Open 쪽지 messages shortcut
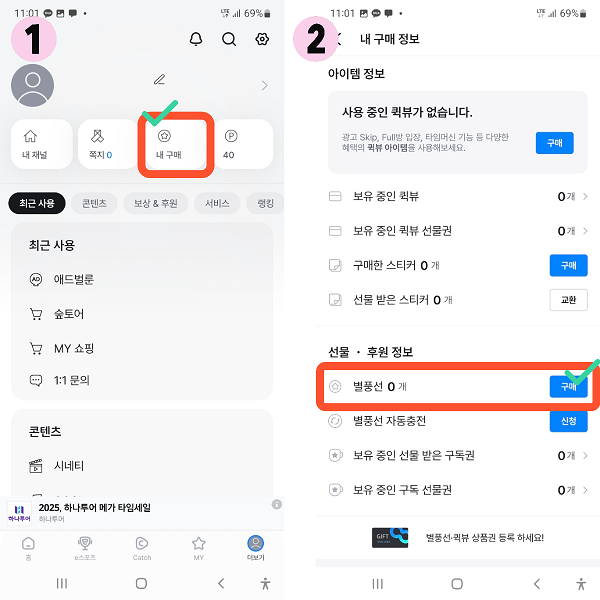 pos(108,144)
